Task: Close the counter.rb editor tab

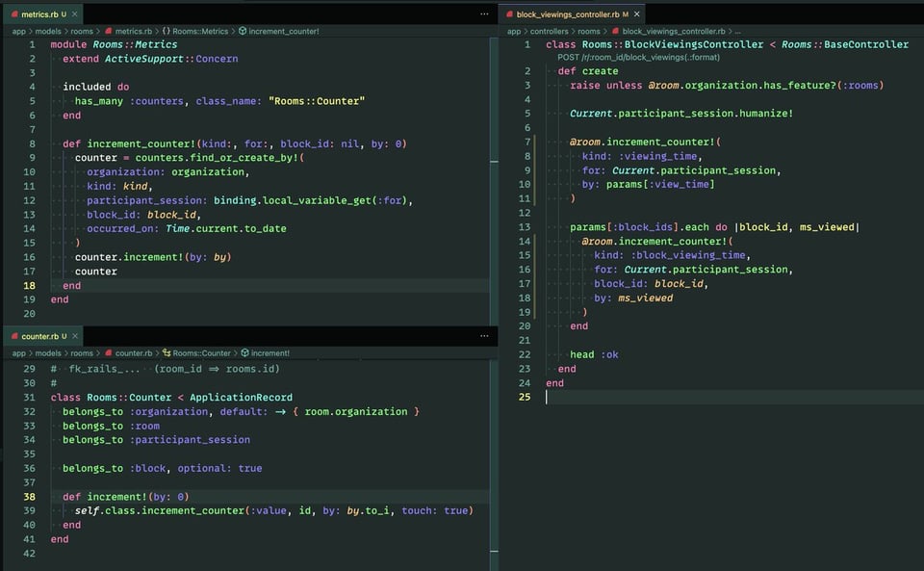Action: (76, 336)
